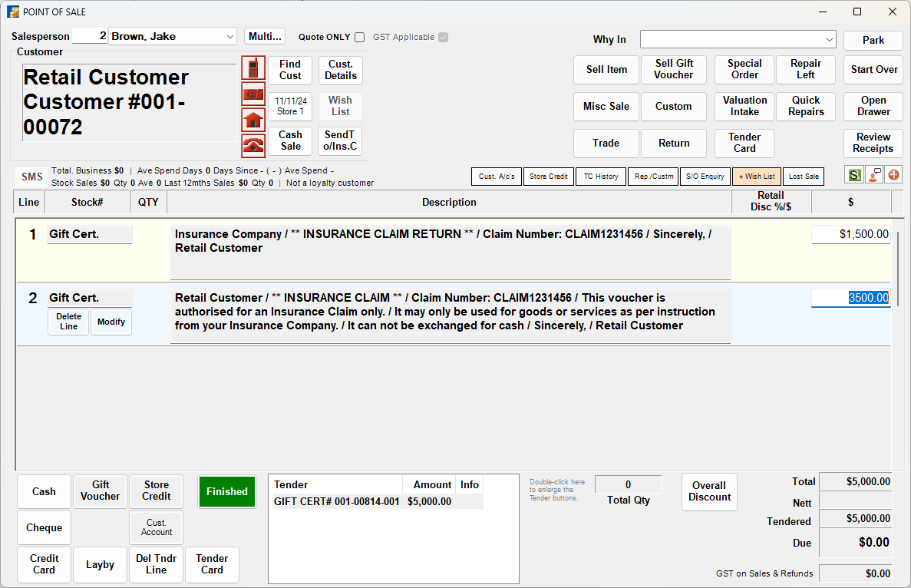Click the mobile phone icon beside customer panel
Viewport: 911px width, 588px height.
coord(253,68)
